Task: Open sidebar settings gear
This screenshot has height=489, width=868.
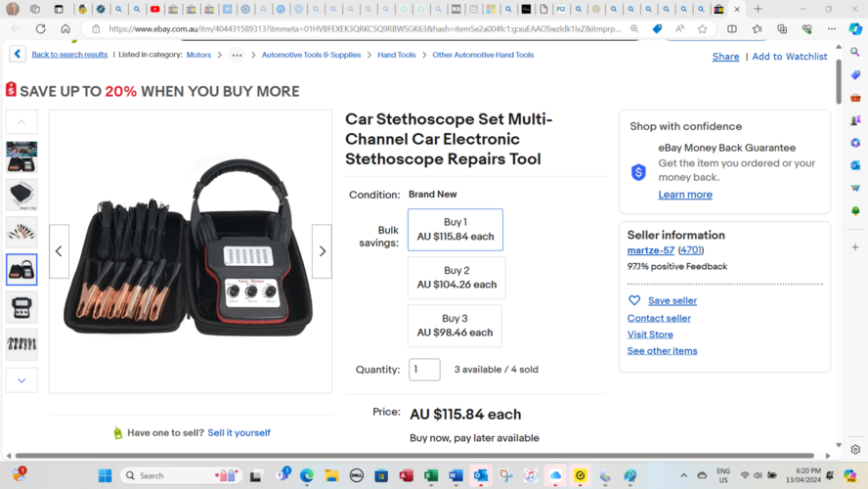Action: (x=855, y=449)
